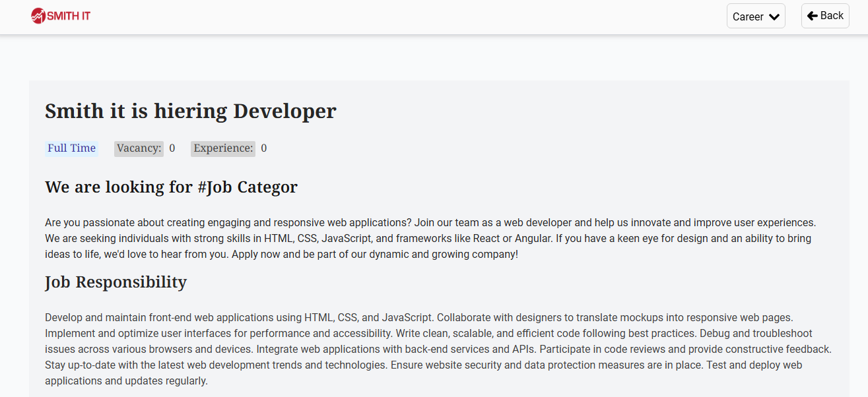Click the 'Smith it is hiering Developer' title
The width and height of the screenshot is (868, 397).
click(190, 111)
